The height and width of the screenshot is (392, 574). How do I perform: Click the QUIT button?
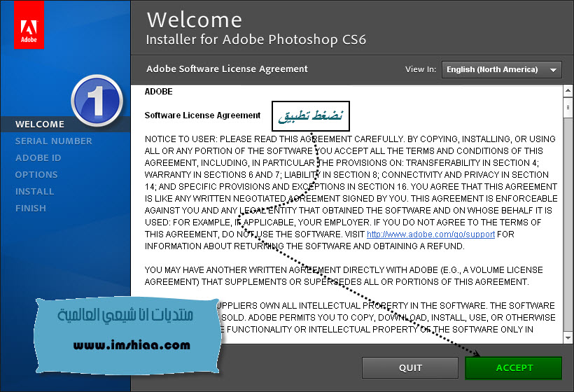click(410, 367)
